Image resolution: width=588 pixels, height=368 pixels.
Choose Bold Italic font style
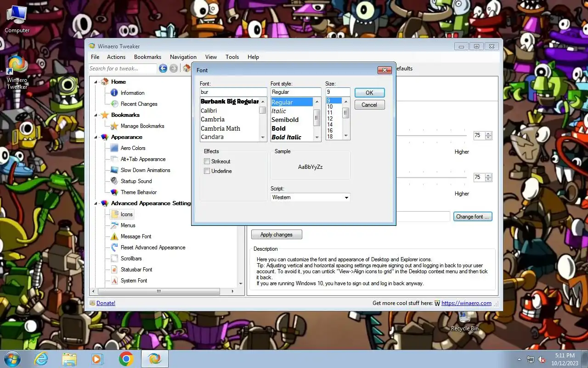pos(286,137)
